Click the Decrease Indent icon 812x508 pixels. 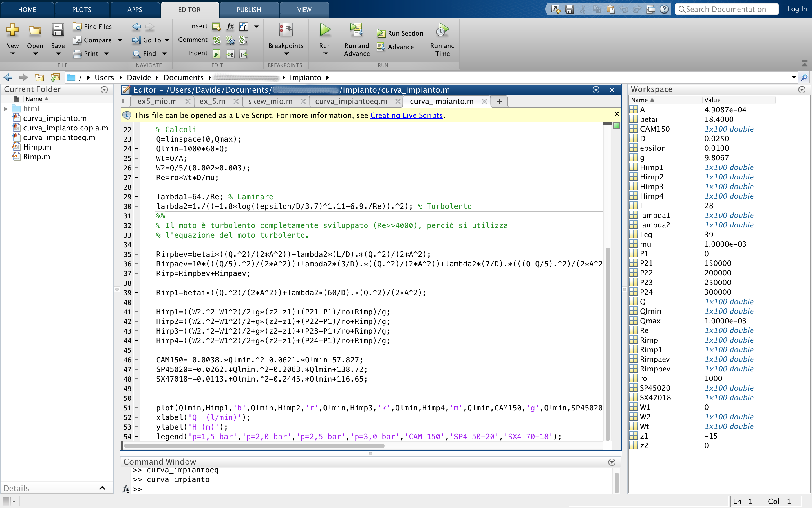coord(244,54)
